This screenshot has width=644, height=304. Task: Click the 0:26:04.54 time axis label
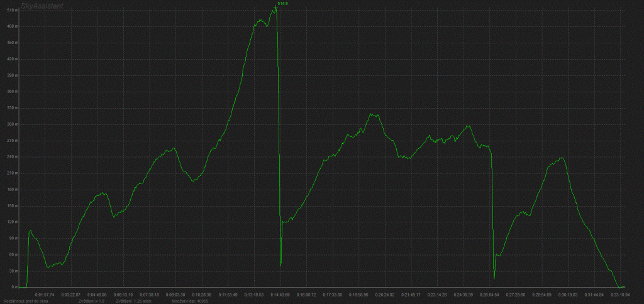pos(489,294)
